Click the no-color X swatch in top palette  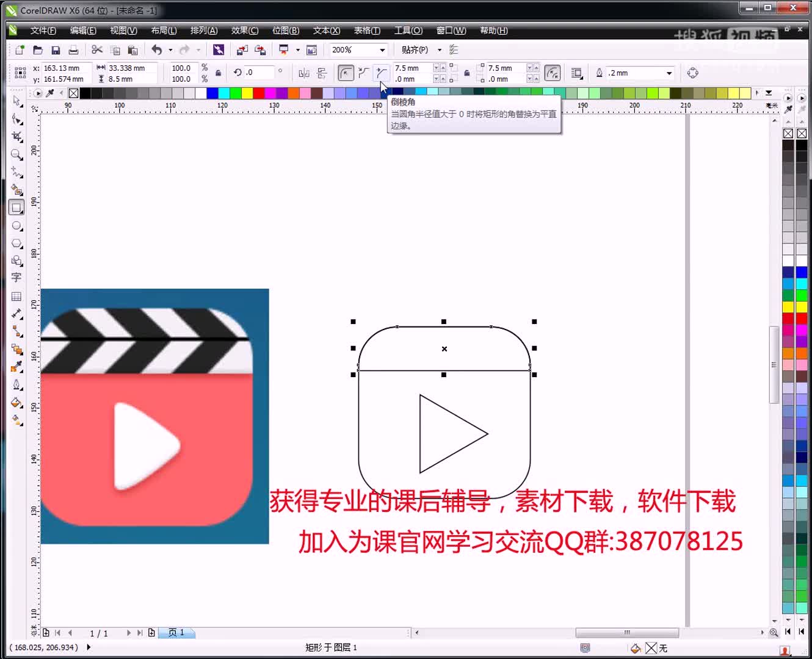point(73,93)
